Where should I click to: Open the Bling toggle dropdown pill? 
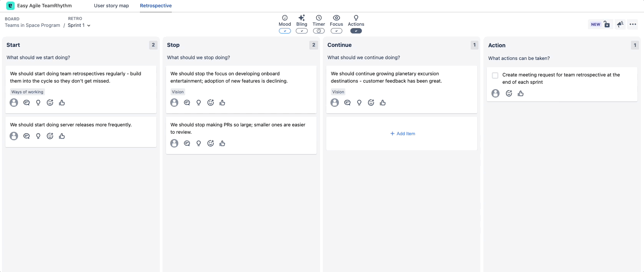click(302, 31)
